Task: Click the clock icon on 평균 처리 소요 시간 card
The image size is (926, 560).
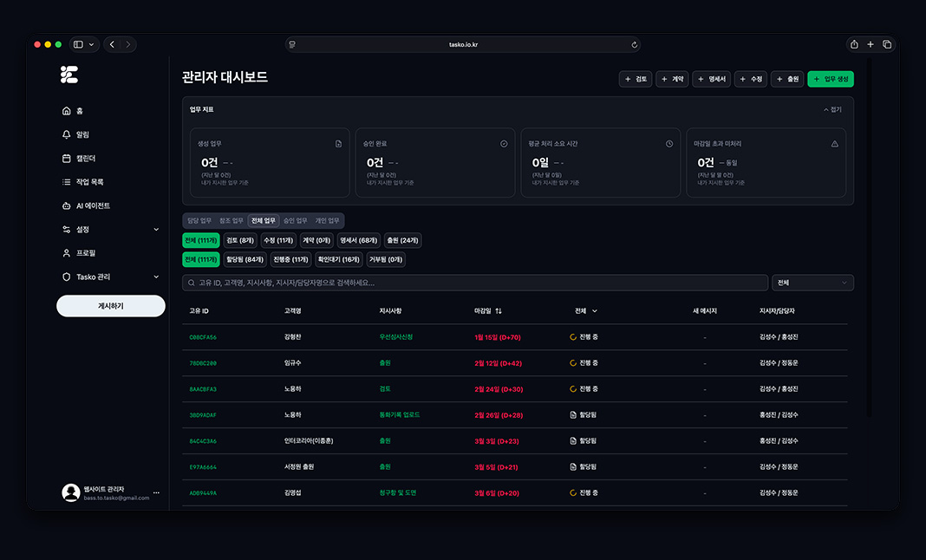Action: [x=669, y=144]
